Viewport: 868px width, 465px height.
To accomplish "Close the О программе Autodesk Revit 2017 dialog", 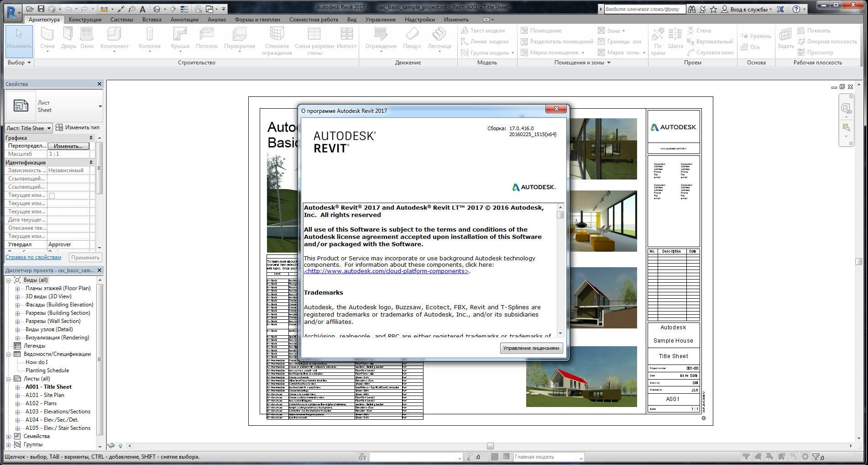I will tap(556, 109).
